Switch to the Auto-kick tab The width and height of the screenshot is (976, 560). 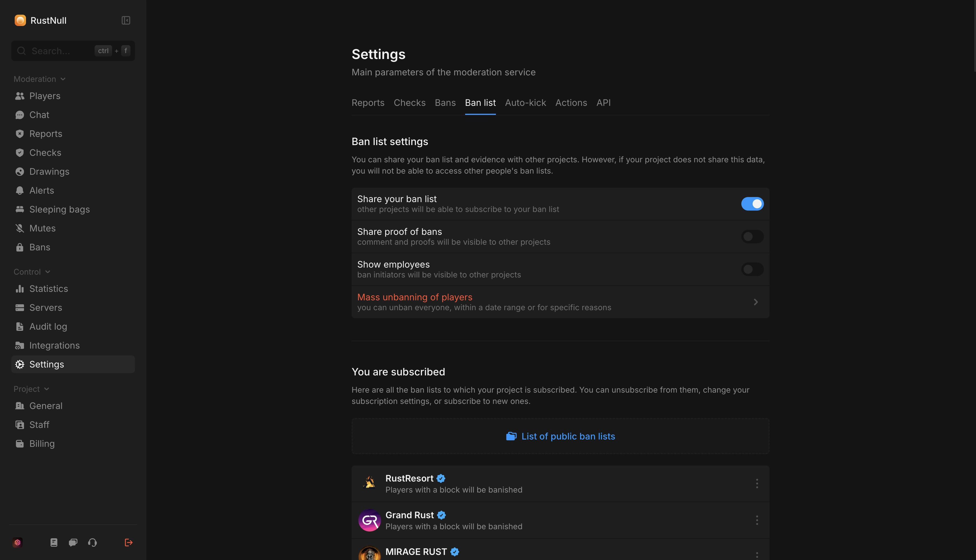coord(525,103)
